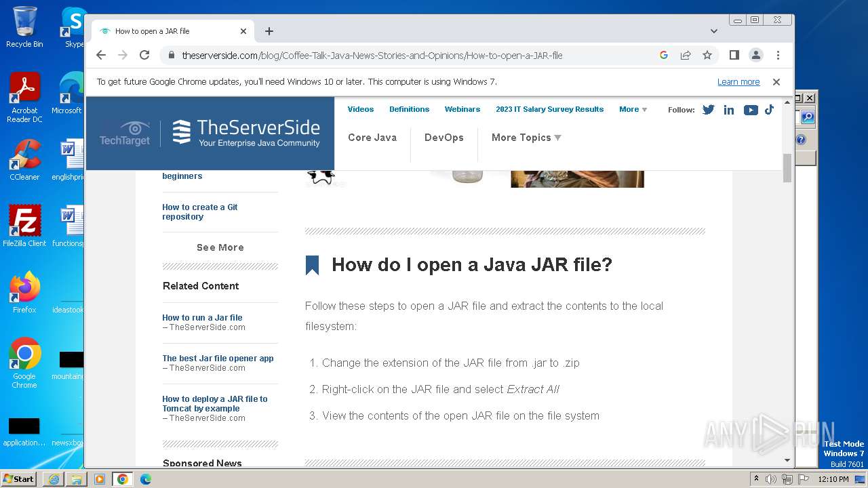Click the article image thumbnail
The width and height of the screenshot is (868, 488).
(x=577, y=178)
